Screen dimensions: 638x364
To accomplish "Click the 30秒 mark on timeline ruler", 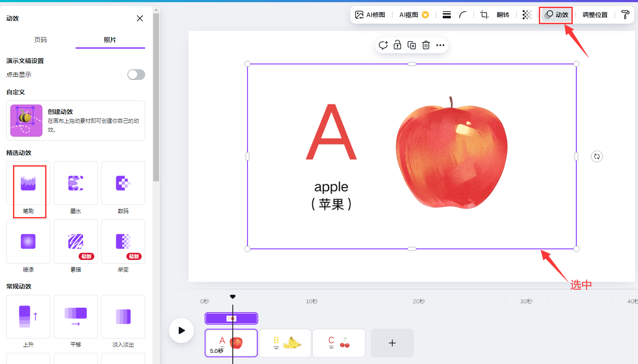I will pos(526,301).
